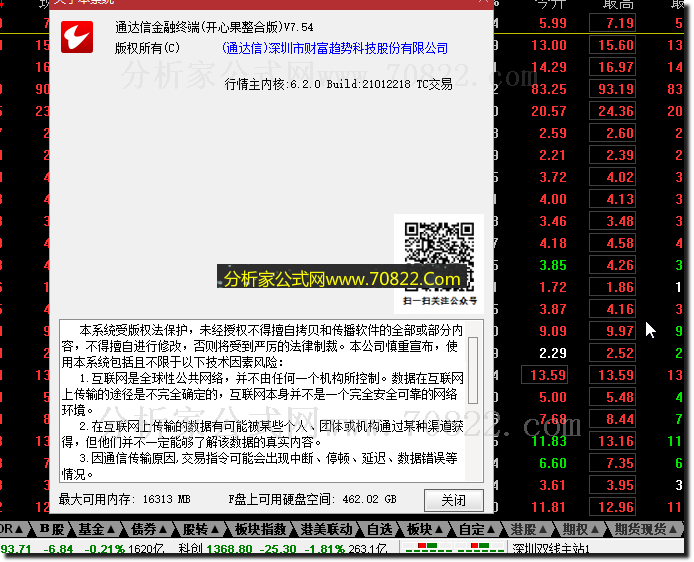Select the 24.36 high price cell
The width and height of the screenshot is (694, 562).
point(613,111)
